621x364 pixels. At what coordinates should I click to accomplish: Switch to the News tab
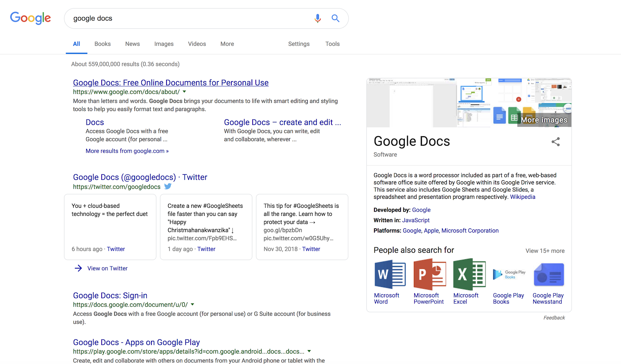(132, 44)
